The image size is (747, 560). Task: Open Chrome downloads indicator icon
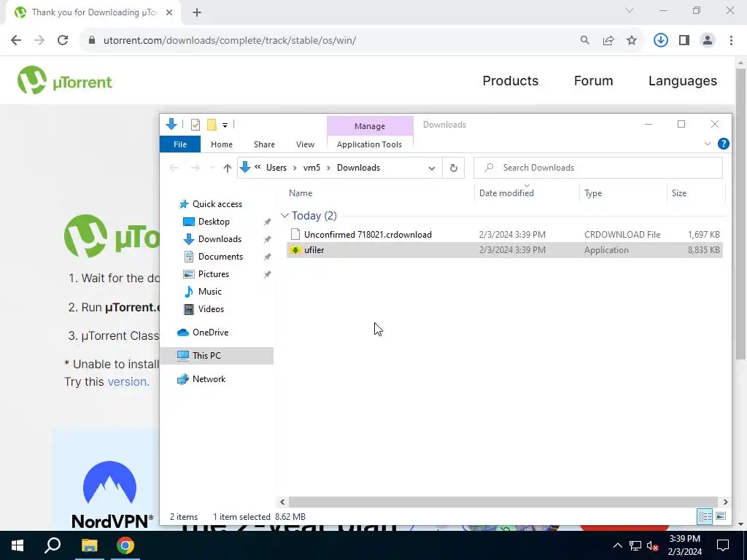pos(660,41)
